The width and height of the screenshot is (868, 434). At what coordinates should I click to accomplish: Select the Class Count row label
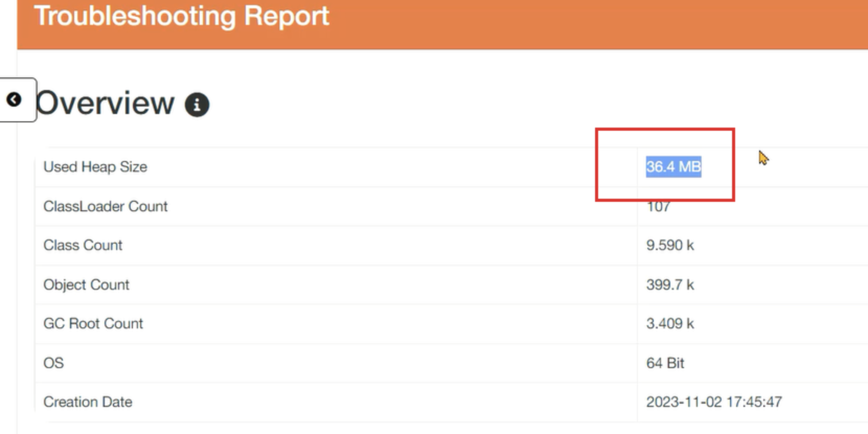83,245
